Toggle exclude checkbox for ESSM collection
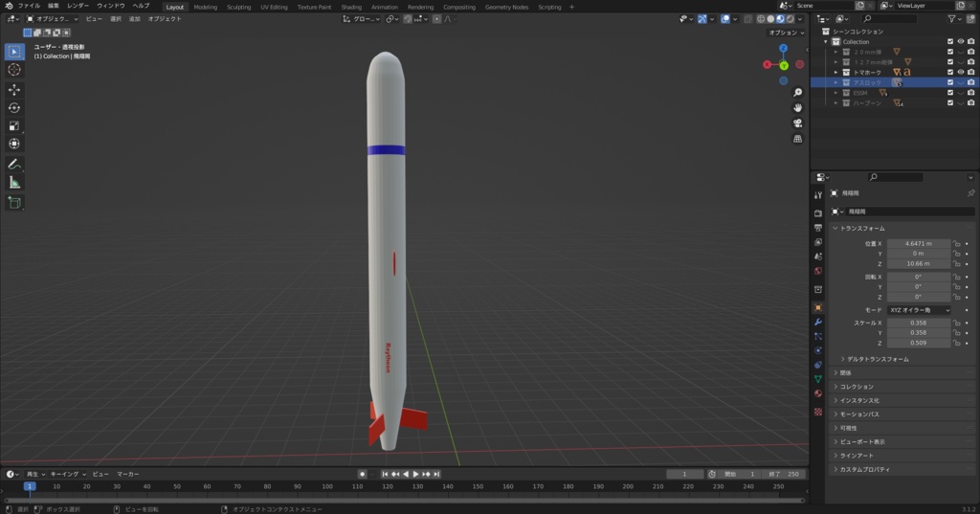 [x=950, y=93]
